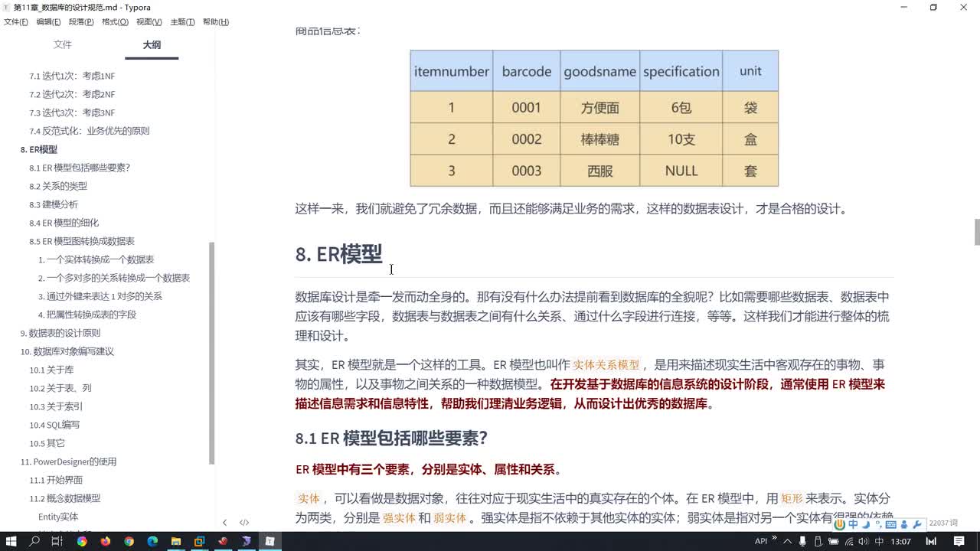
Task: Open Windows Start menu
Action: (12, 541)
